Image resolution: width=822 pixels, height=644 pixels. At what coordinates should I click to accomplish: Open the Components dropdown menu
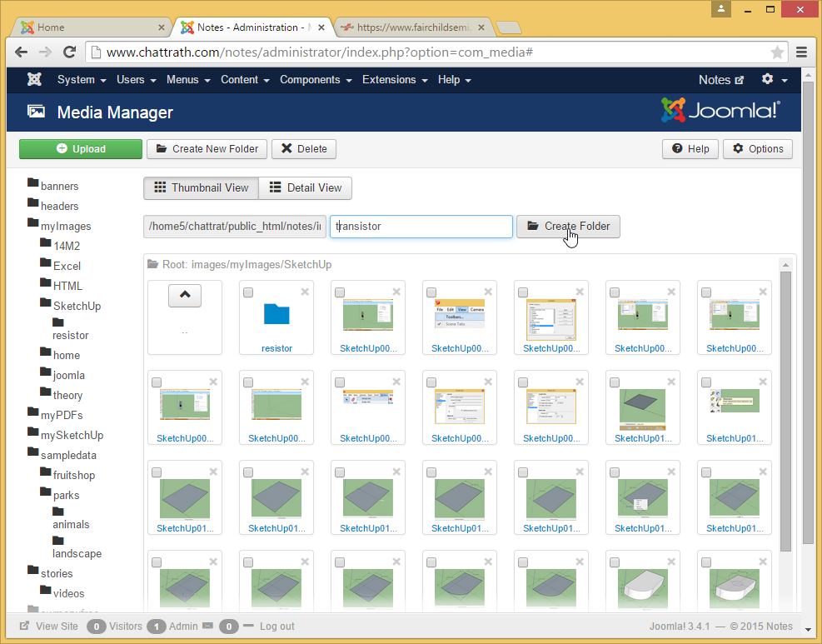point(315,80)
